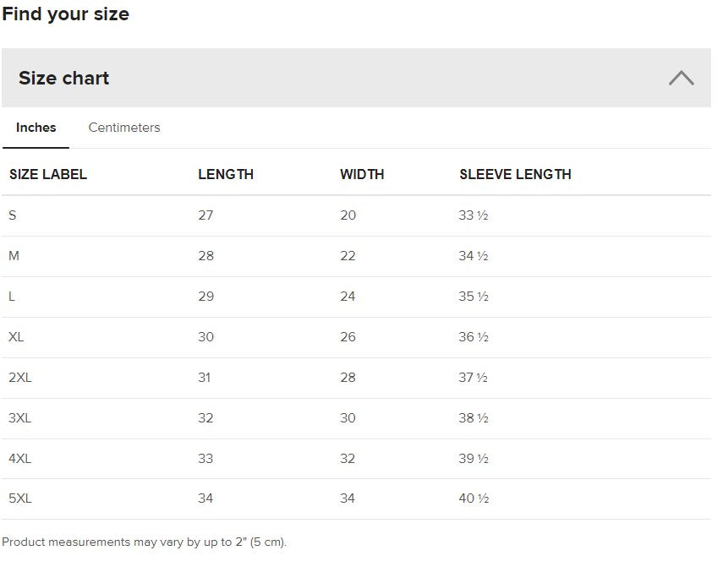
Task: Click the XL size label
Action: pos(16,337)
